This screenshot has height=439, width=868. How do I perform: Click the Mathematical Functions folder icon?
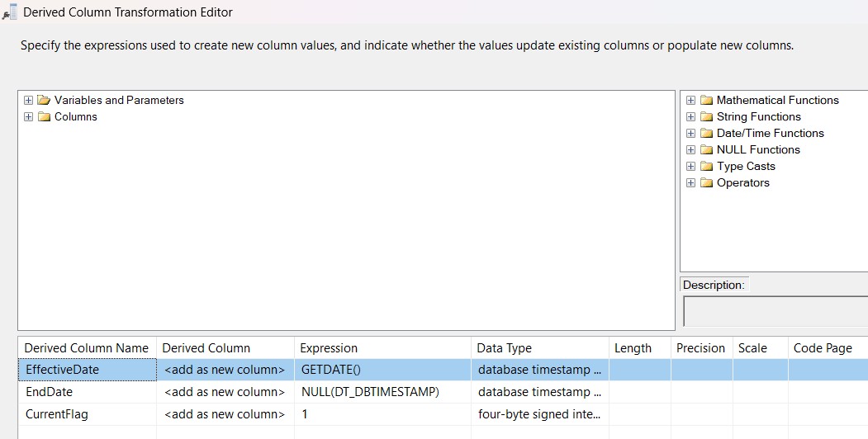pos(706,101)
